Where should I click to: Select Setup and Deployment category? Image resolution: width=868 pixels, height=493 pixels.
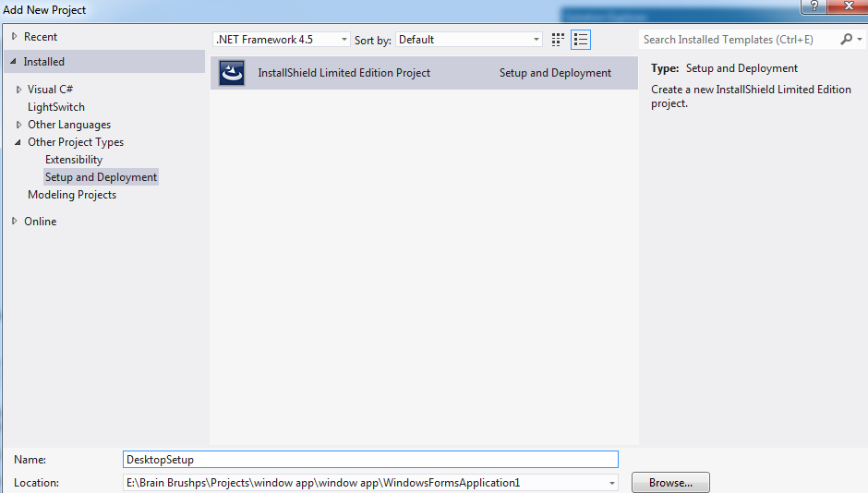coord(101,177)
